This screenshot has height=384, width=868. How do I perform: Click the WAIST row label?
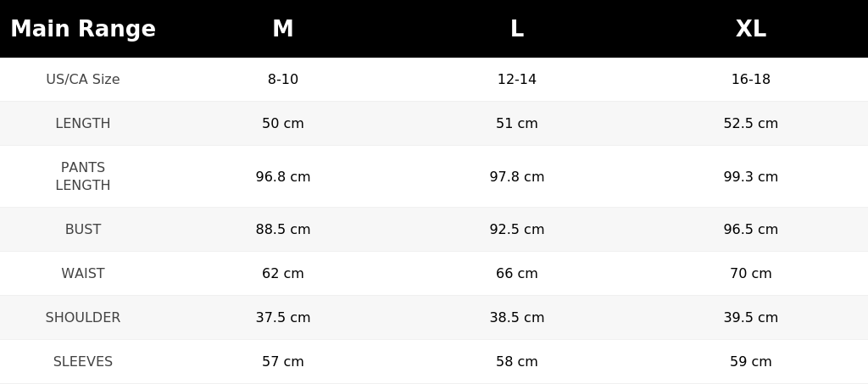(83, 273)
